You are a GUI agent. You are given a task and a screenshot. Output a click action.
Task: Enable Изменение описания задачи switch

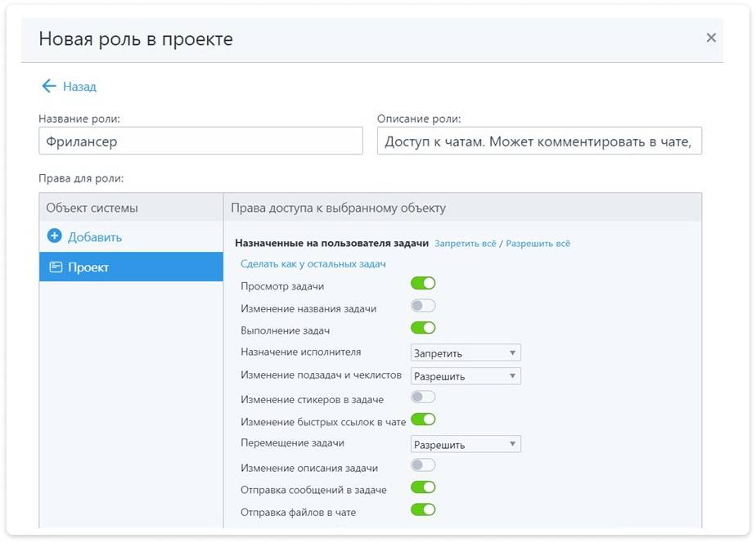point(423,465)
